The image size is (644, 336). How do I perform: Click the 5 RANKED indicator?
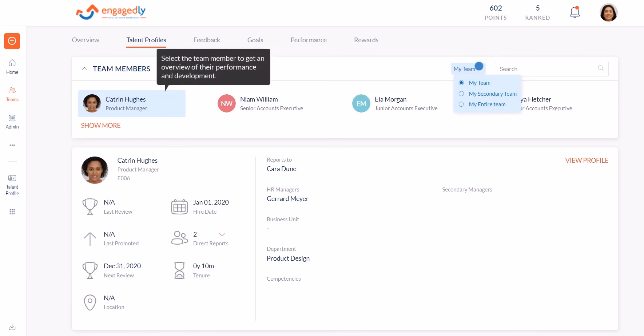537,12
